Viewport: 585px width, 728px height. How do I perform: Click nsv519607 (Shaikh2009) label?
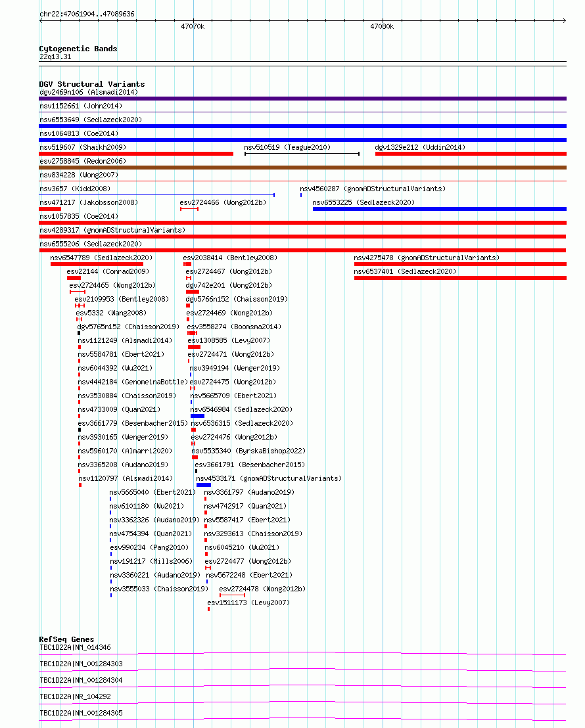[x=83, y=147]
